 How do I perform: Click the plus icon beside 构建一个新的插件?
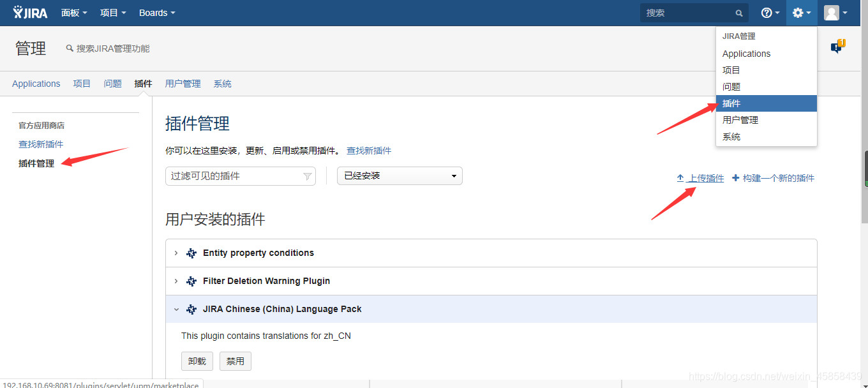coord(735,178)
